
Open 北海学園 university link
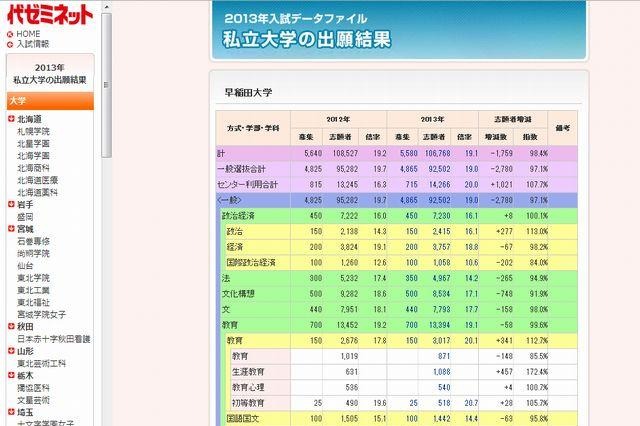[x=33, y=156]
